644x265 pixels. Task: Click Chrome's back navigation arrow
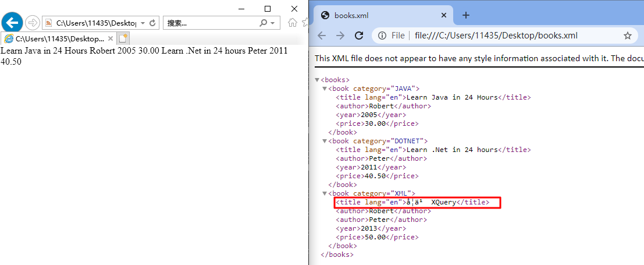tap(322, 36)
